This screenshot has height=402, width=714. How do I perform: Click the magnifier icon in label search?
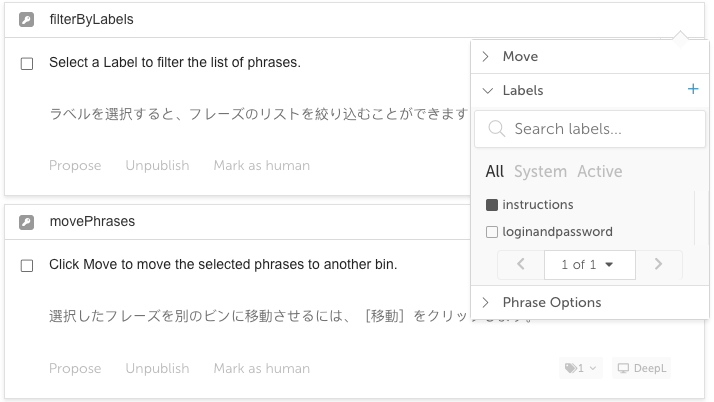coord(496,129)
